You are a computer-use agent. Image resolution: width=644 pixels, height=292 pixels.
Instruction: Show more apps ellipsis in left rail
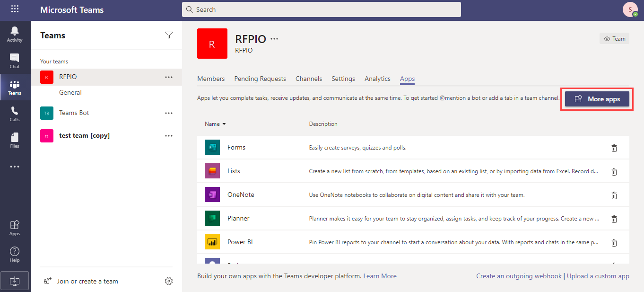[15, 167]
